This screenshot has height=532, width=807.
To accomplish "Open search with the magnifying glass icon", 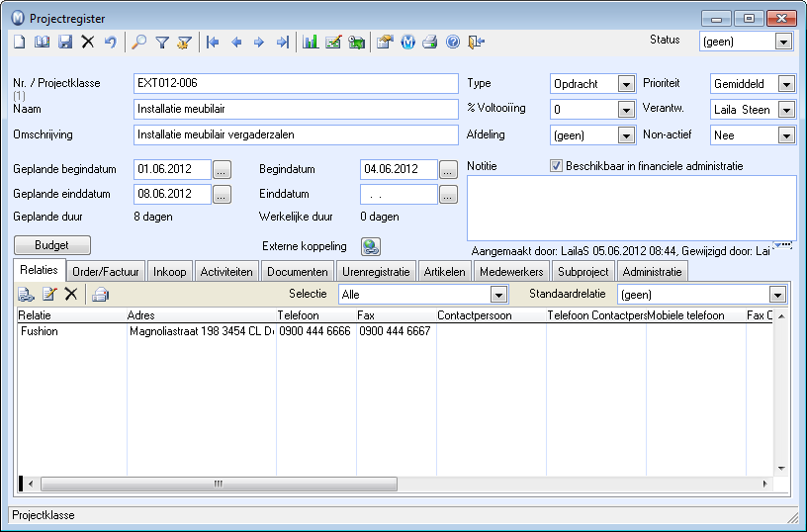I will click(x=139, y=43).
